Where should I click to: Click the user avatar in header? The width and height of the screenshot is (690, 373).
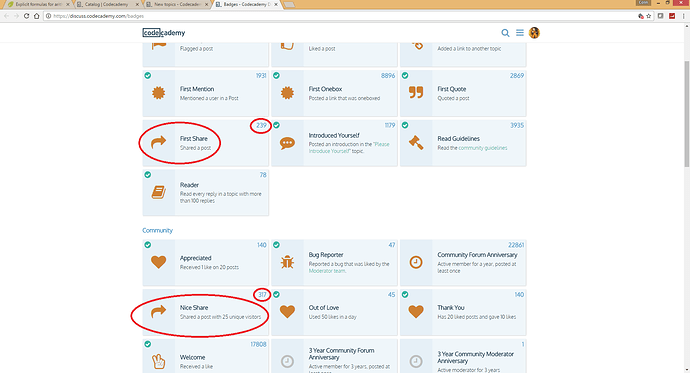[x=534, y=33]
